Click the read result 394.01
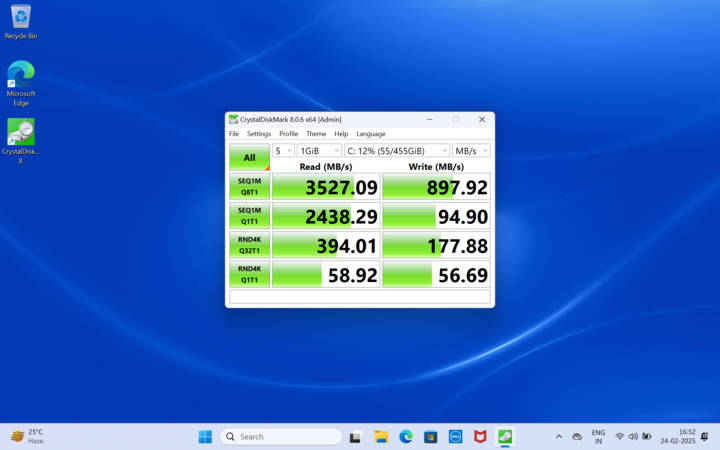720x450 pixels. point(326,246)
